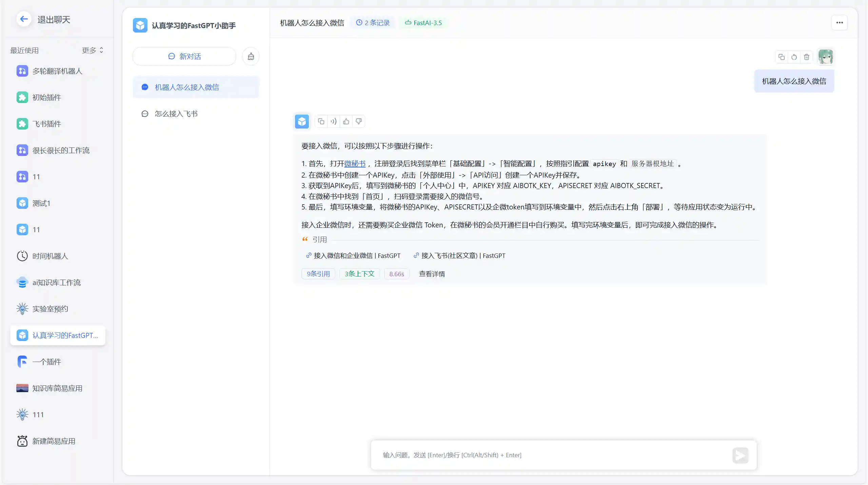The width and height of the screenshot is (868, 485).
Task: Click thumbs up on the AI answer
Action: (x=346, y=121)
